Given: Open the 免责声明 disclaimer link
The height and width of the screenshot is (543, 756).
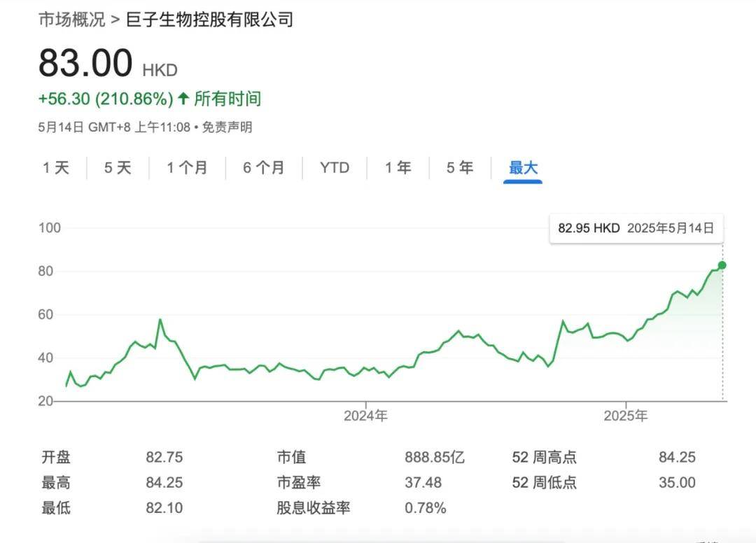Looking at the screenshot, I should pyautogui.click(x=227, y=127).
